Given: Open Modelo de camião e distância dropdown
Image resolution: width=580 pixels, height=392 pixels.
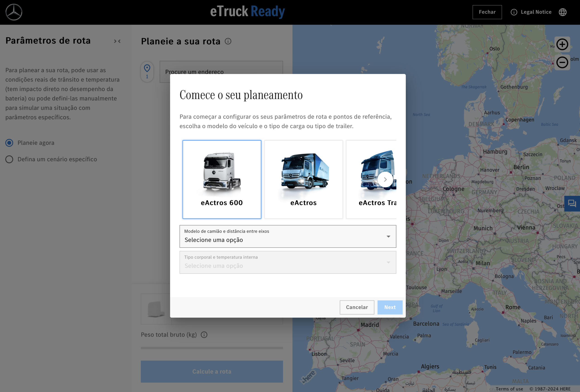Looking at the screenshot, I should coord(288,236).
